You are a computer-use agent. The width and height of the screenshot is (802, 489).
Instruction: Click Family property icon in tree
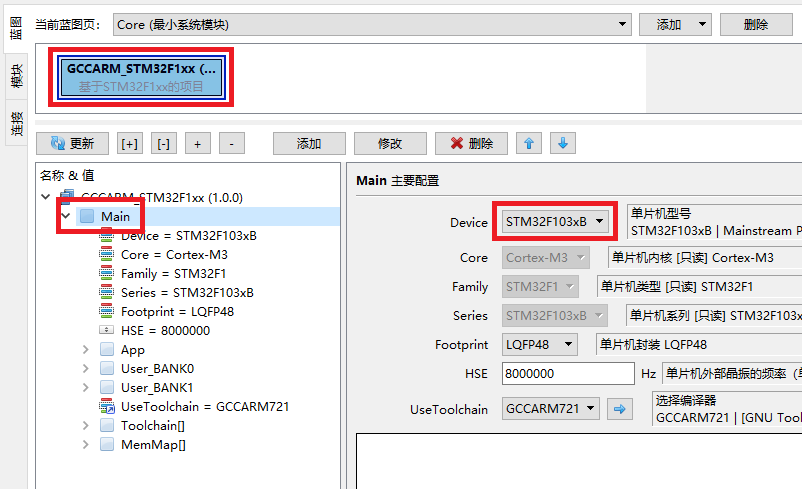pyautogui.click(x=106, y=274)
